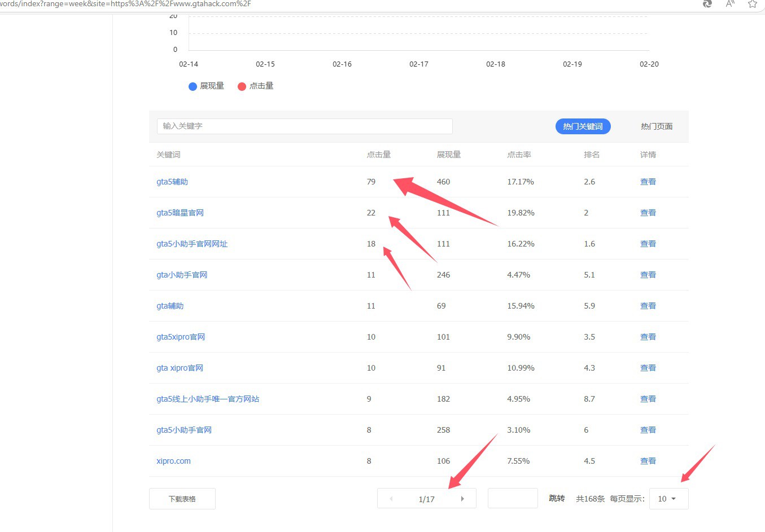Click 查看 for the gta5暗星官网 row

[x=648, y=213]
